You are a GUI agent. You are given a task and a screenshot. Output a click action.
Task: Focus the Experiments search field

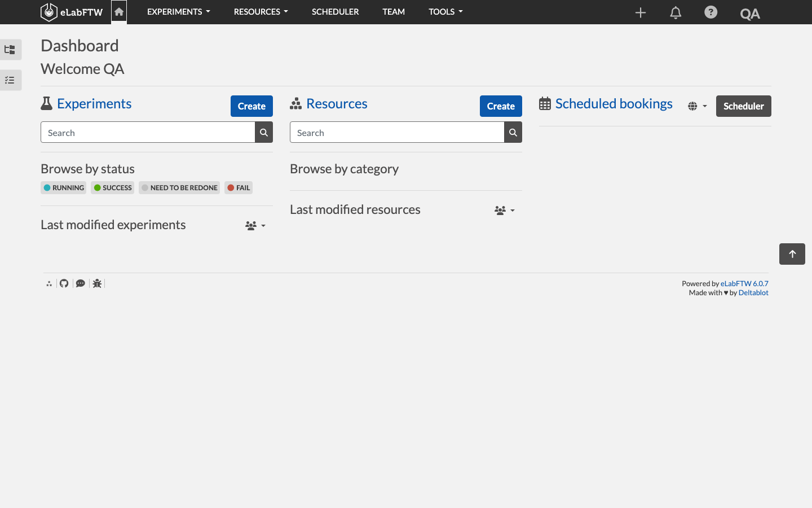pyautogui.click(x=148, y=132)
